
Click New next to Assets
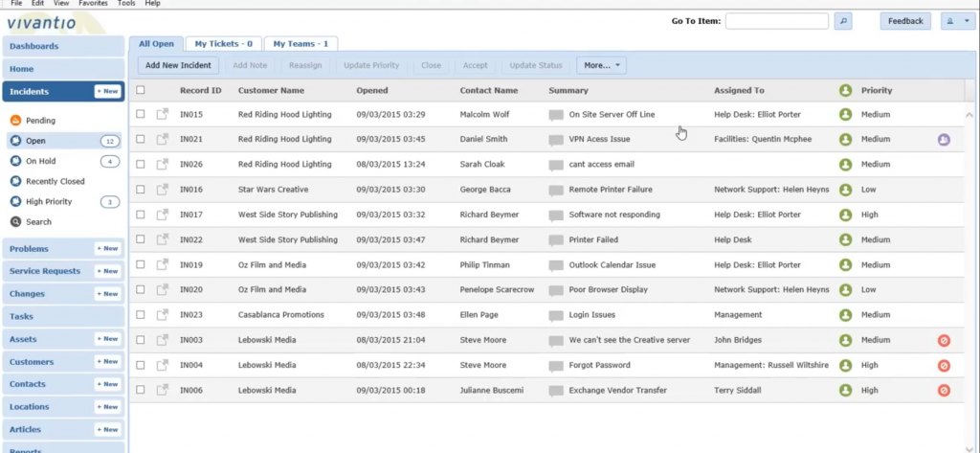(x=107, y=338)
